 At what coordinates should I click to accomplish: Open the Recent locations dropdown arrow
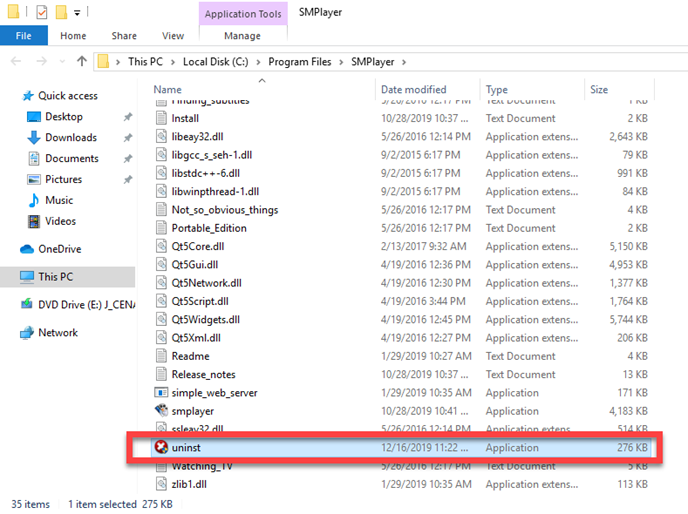tap(62, 61)
